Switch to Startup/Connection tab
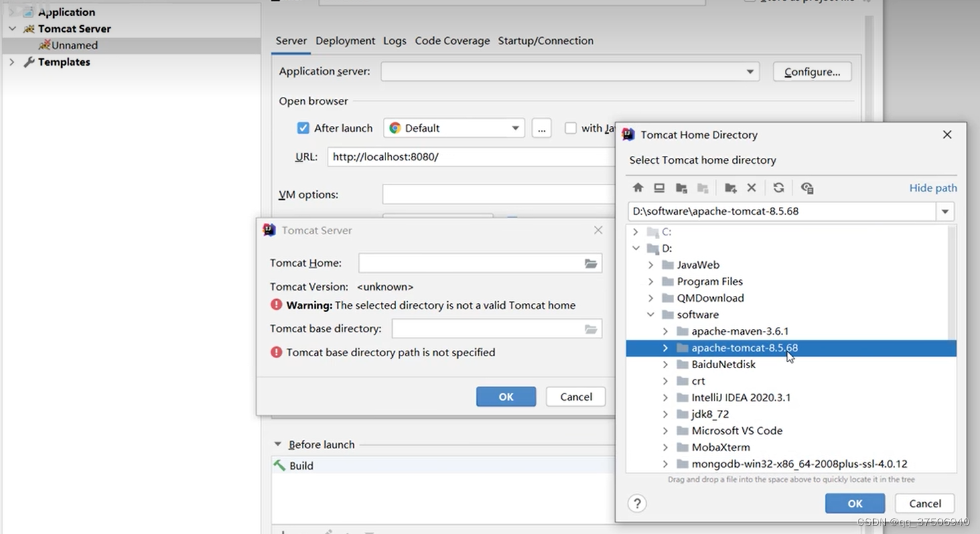Image resolution: width=980 pixels, height=534 pixels. (545, 40)
